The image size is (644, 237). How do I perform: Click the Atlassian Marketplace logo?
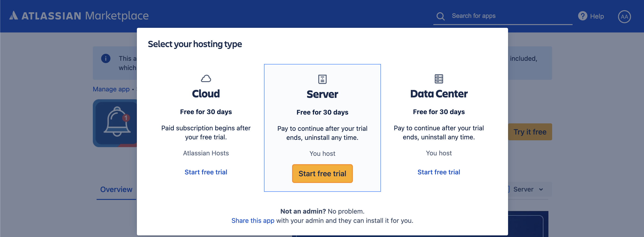[x=79, y=16]
